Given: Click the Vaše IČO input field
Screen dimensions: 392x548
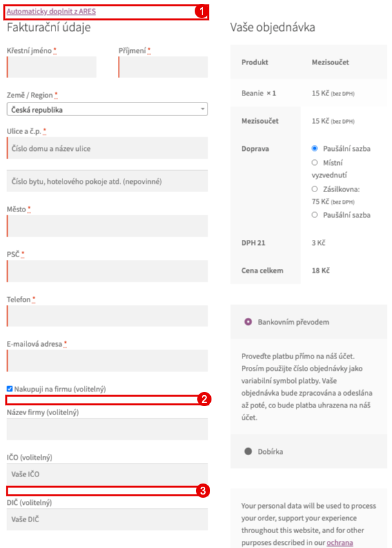Looking at the screenshot, I should [x=107, y=475].
